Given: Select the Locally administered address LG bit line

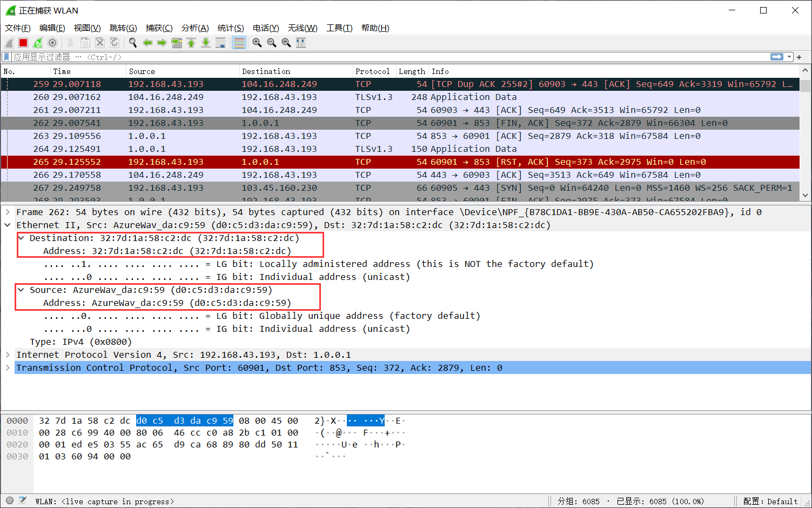Looking at the screenshot, I should point(319,264).
